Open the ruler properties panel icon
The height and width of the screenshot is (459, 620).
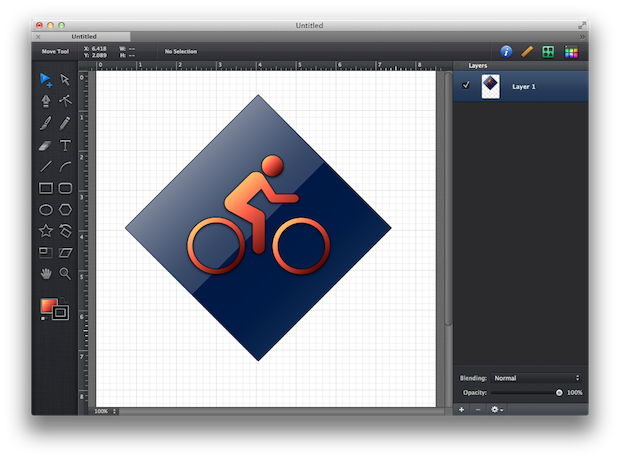click(x=527, y=51)
